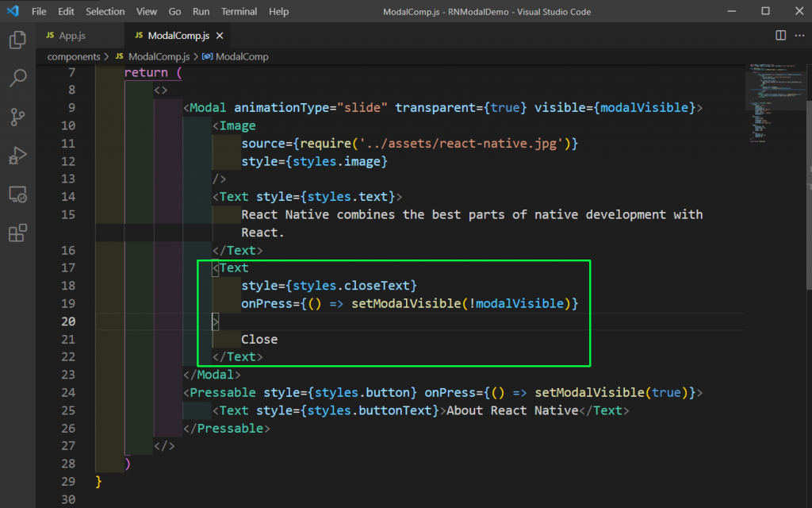Close the ModalComp.js tab
This screenshot has height=508, width=812.
220,35
